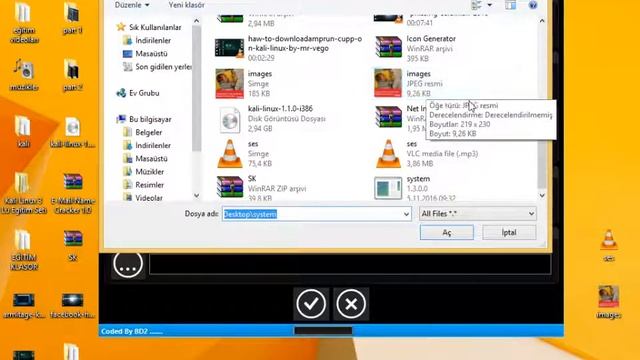Viewport: 640px width, 360px height.
Task: Click file list scrollbar down arrow
Action: coord(542,196)
